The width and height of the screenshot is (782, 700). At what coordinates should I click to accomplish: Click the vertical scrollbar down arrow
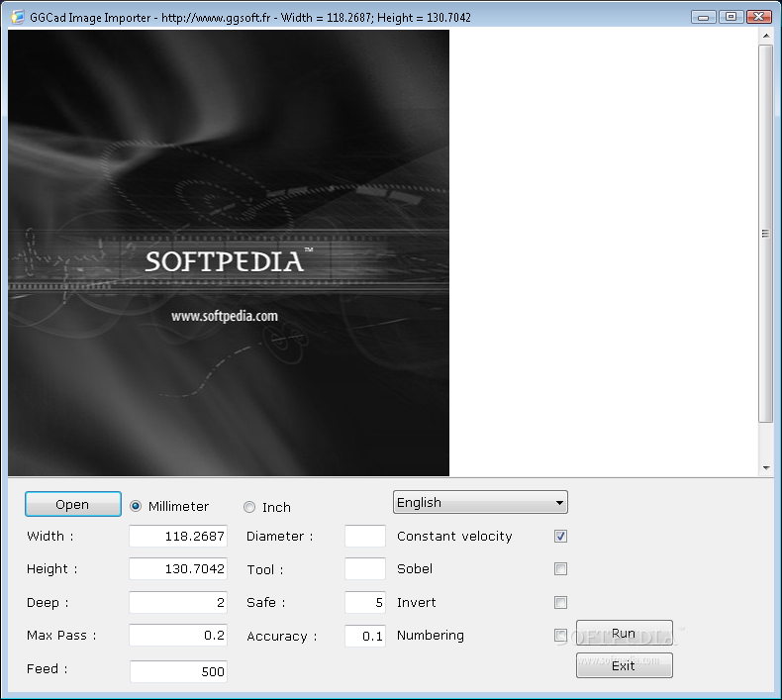point(766,468)
